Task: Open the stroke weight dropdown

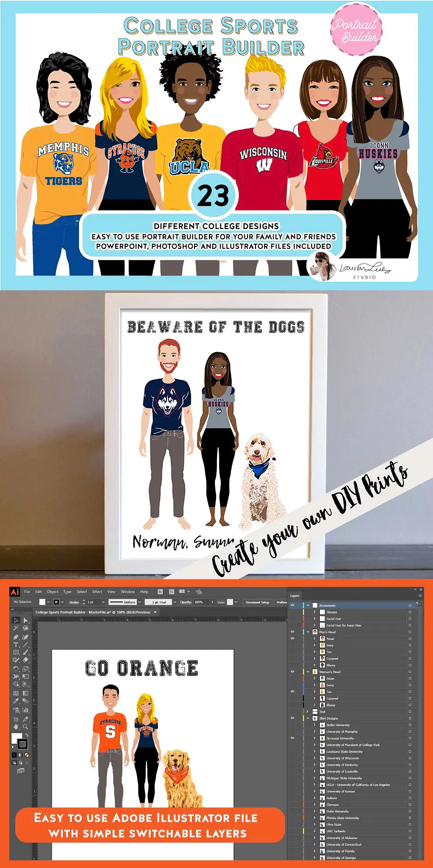Action: coord(103,602)
